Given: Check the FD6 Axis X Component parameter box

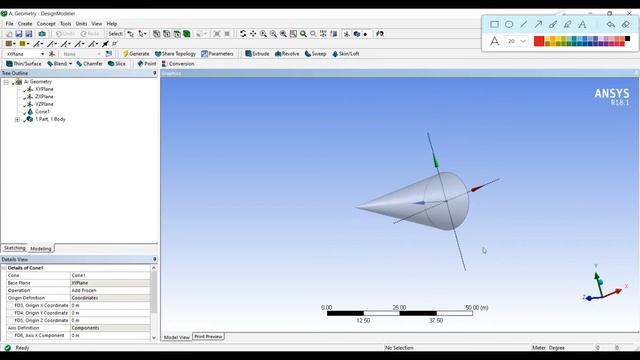Looking at the screenshot, I should [11, 336].
